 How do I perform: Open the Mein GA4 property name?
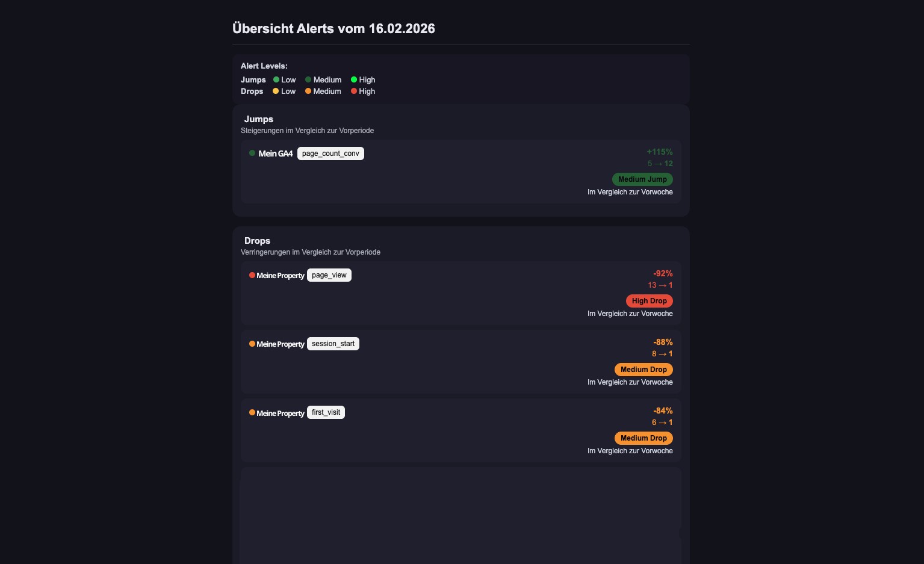(276, 153)
